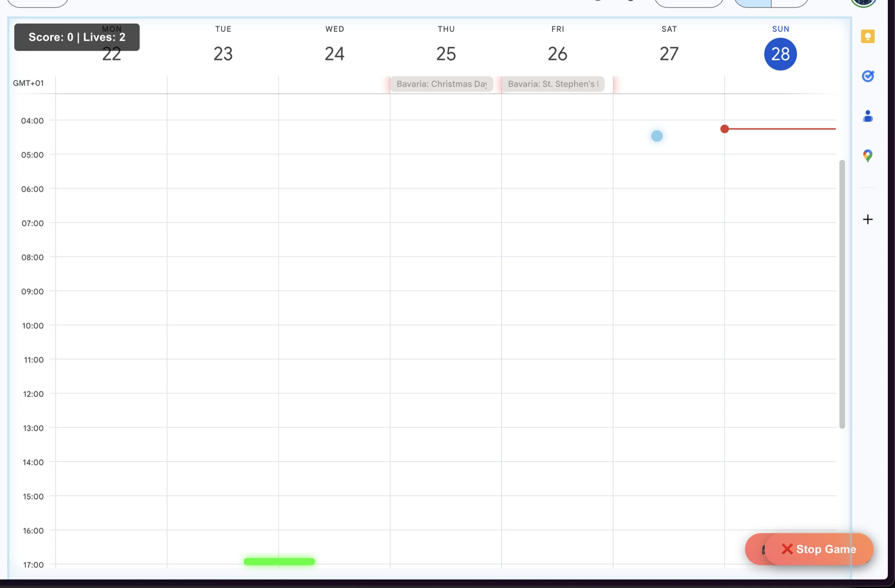895x588 pixels.
Task: Select Sunday 28 date header
Action: coord(780,54)
